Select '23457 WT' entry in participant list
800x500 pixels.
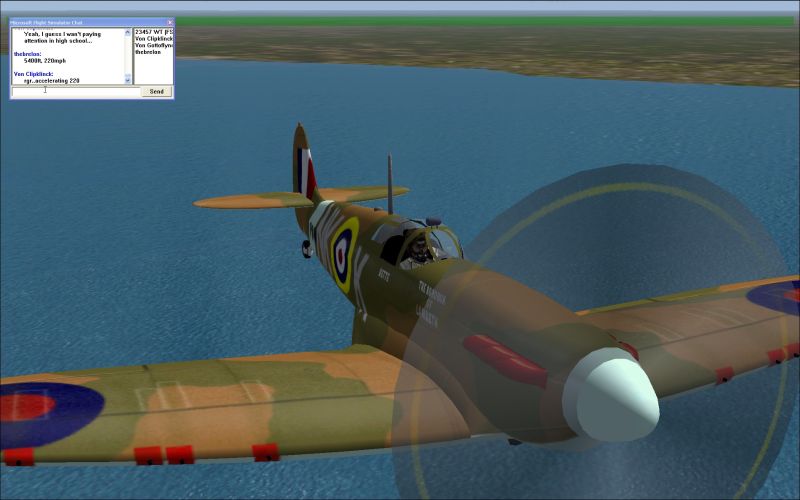click(x=154, y=32)
